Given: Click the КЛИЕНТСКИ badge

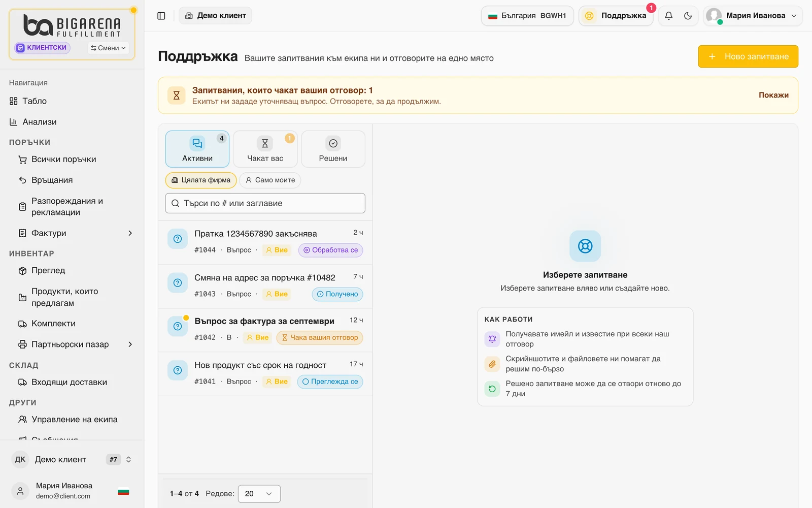Looking at the screenshot, I should (x=43, y=48).
